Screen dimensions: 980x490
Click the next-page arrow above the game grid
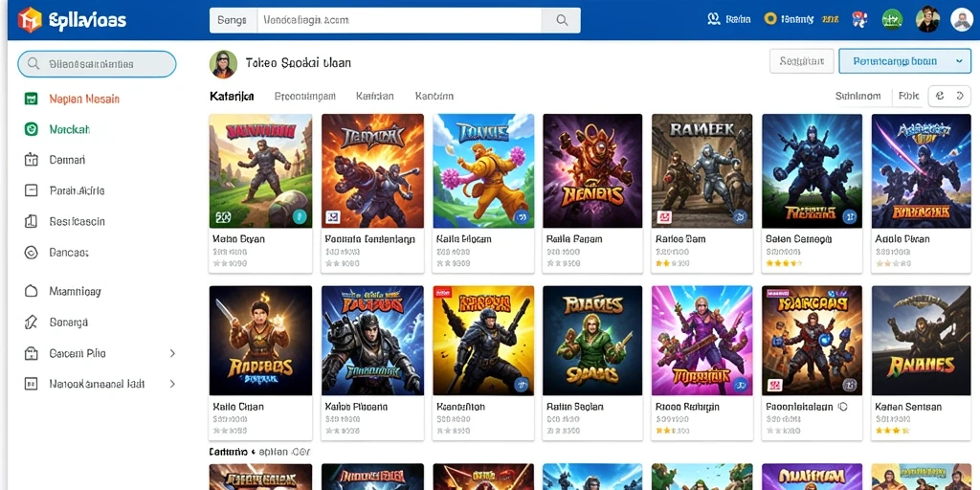[x=961, y=96]
